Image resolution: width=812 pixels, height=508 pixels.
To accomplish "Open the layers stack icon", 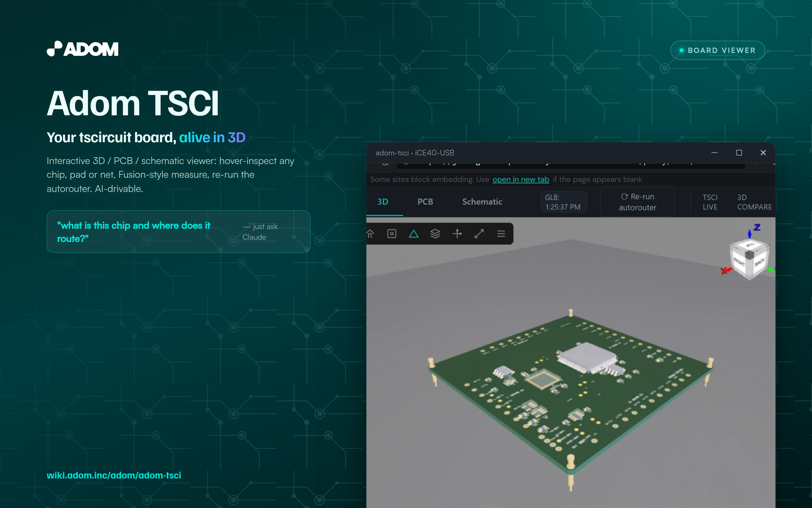I will (435, 234).
